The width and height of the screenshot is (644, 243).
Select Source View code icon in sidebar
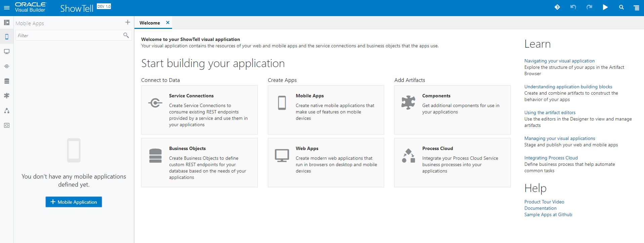pos(7,125)
